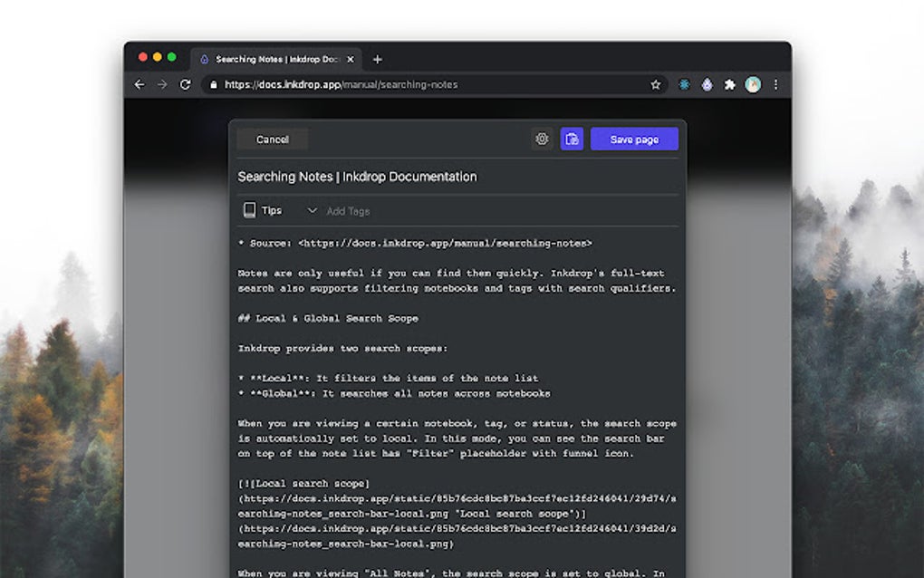
Task: Cancel the page clipping
Action: pos(272,139)
